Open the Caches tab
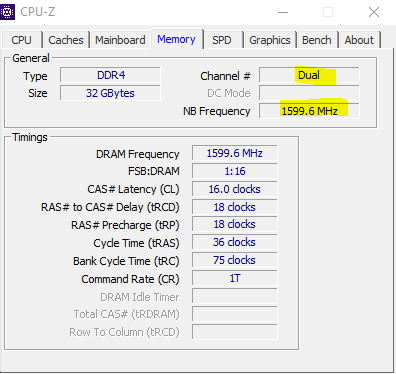Viewport: 396px width, 374px height. (66, 40)
